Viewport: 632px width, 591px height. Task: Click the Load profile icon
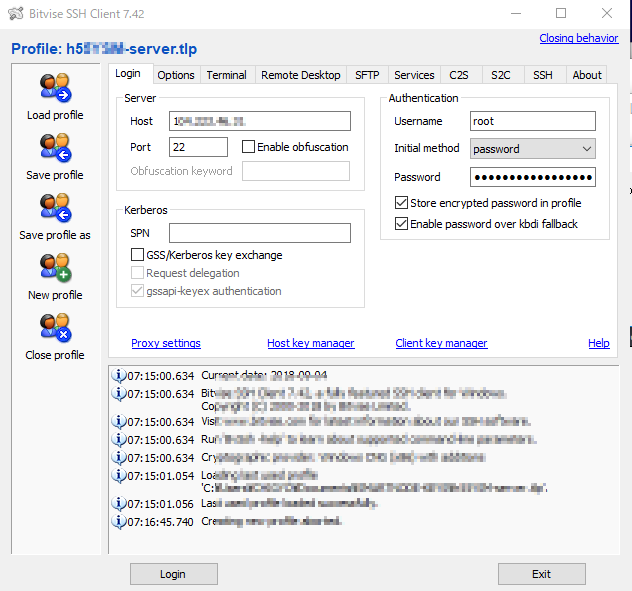tap(54, 88)
